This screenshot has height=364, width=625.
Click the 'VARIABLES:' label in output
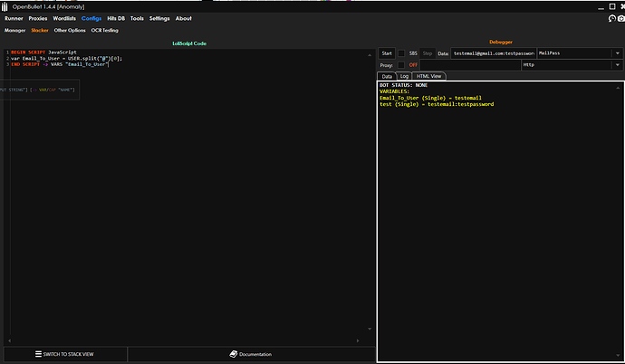(394, 91)
